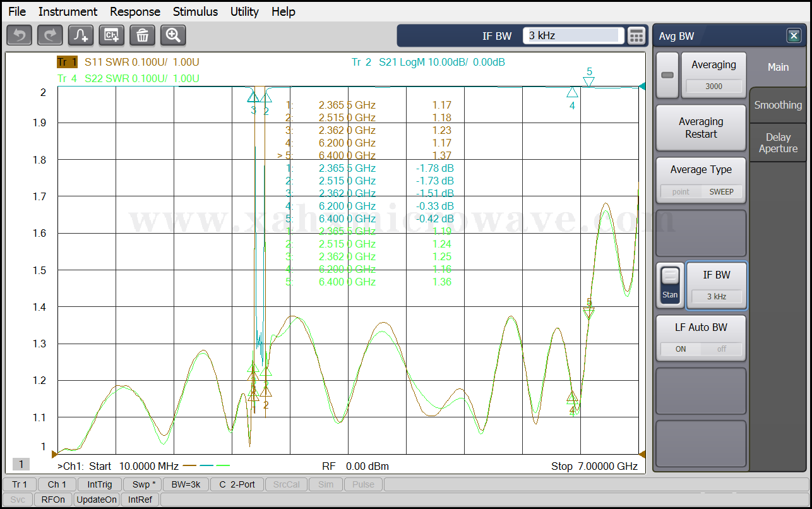Screen dimensions: 812x509
Task: Click marker 5 triangle at top of graph
Action: pos(589,81)
